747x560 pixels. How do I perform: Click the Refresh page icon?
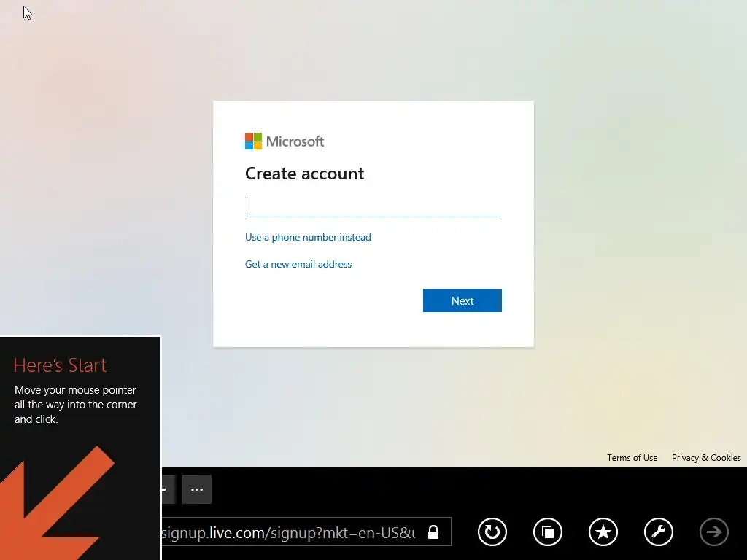coord(492,532)
